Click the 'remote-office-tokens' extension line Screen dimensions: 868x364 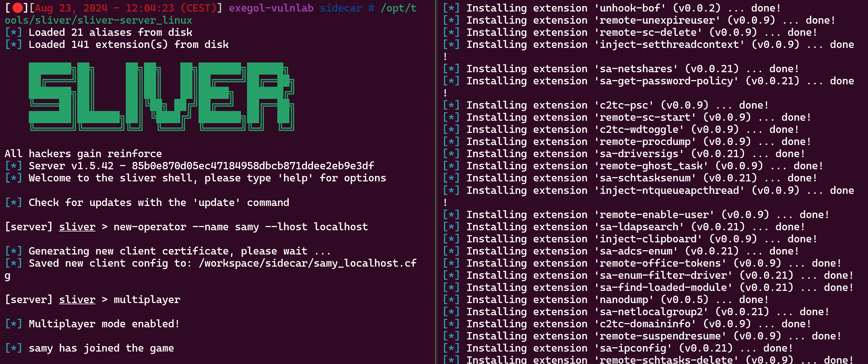point(642,263)
